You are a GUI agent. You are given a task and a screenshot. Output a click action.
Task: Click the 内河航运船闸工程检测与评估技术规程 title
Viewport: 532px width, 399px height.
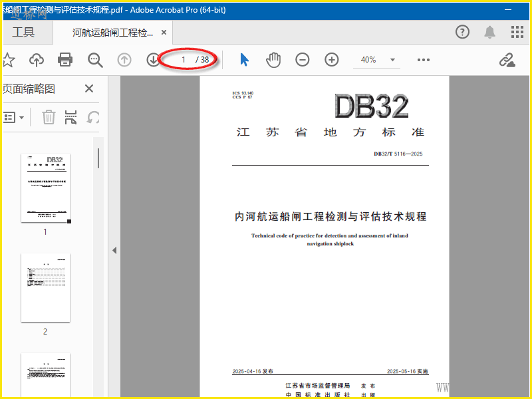click(x=331, y=217)
